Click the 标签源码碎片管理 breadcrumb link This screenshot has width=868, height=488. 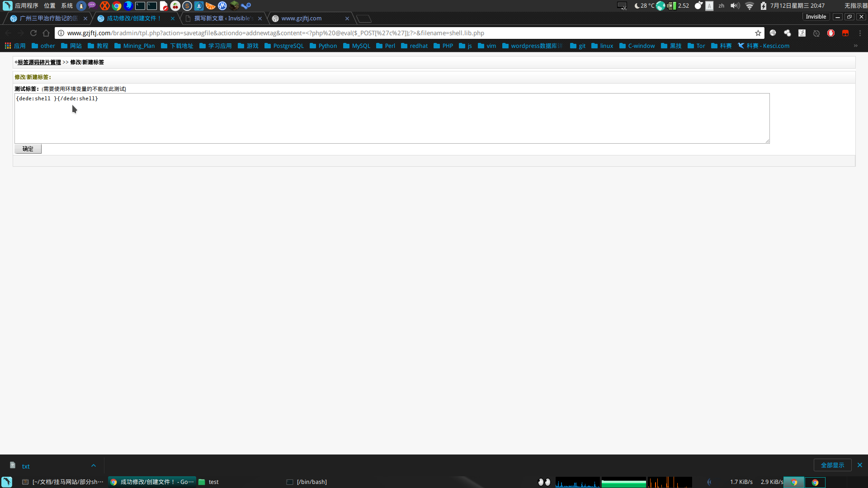(39, 62)
